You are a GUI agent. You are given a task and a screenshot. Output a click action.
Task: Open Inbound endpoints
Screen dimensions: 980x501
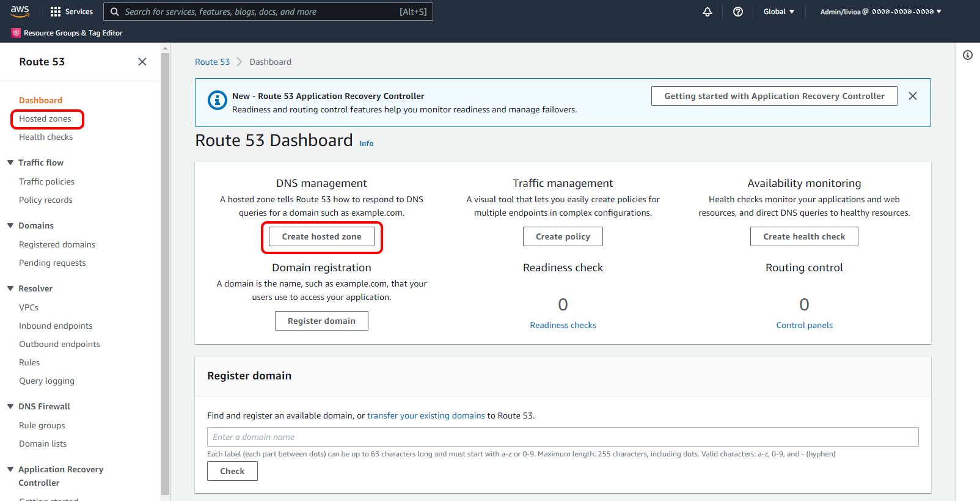pyautogui.click(x=56, y=326)
